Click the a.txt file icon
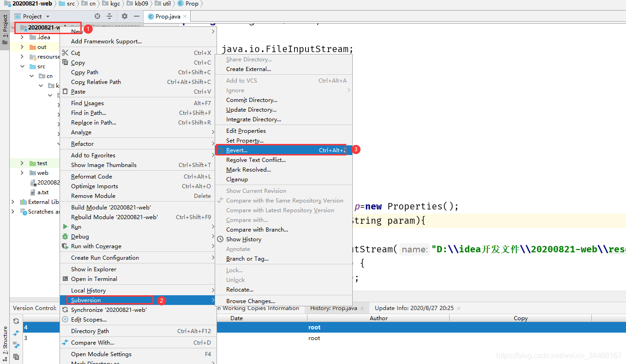 tap(33, 192)
